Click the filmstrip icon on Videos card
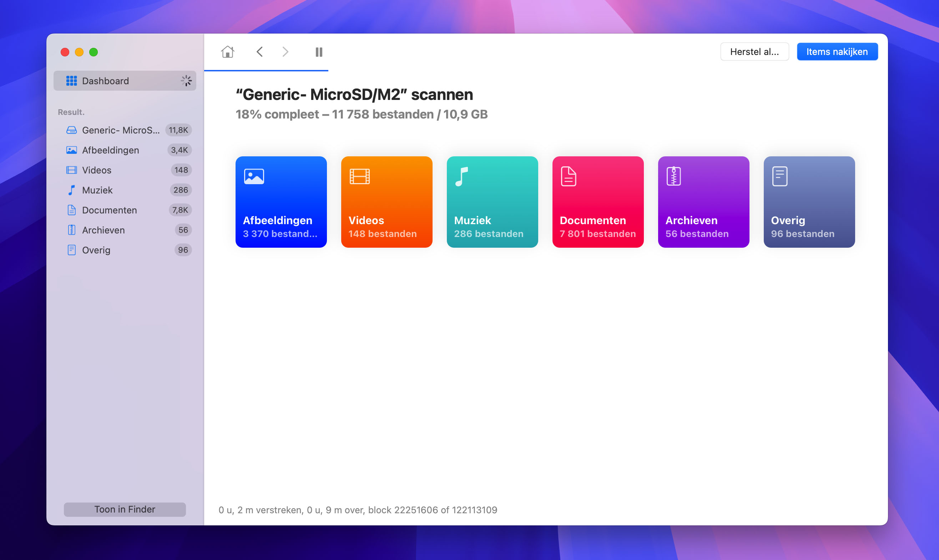 (x=359, y=176)
